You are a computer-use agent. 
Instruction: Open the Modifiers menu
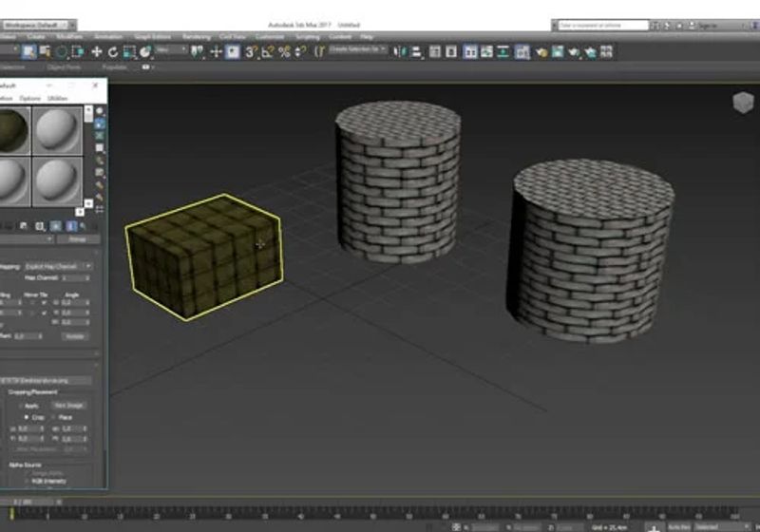coord(69,37)
